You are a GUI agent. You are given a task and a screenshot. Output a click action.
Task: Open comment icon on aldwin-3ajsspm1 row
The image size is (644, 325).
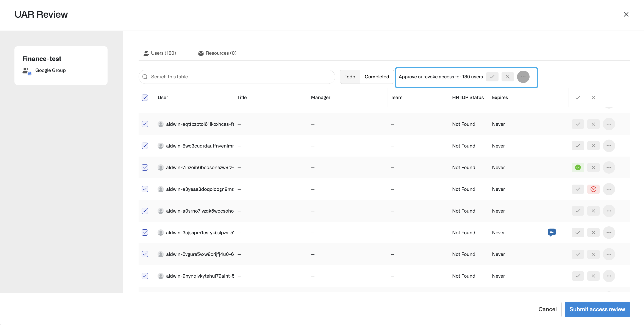coord(552,232)
